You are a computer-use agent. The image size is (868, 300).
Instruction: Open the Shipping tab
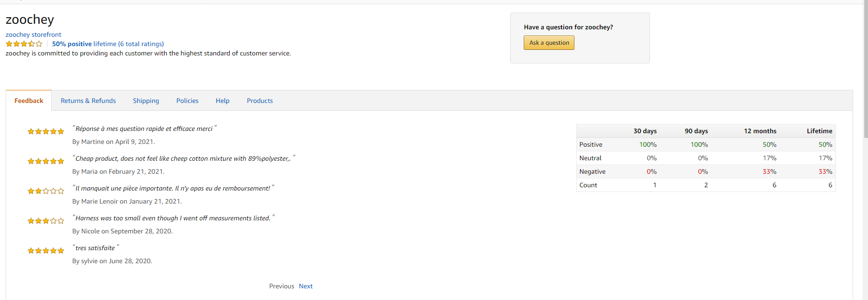click(x=146, y=101)
